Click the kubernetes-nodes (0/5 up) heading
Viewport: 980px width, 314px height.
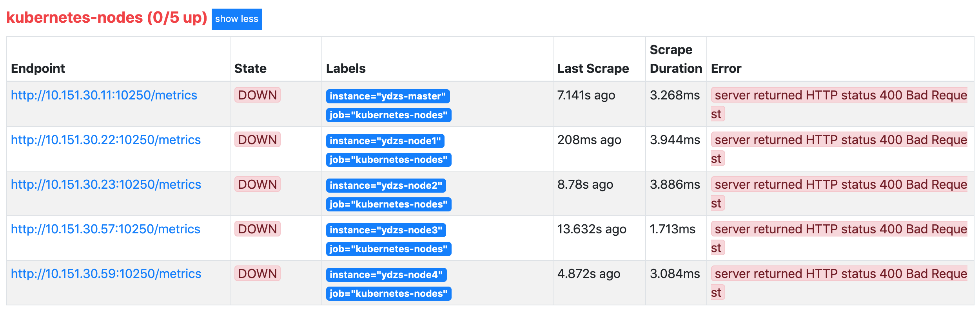pyautogui.click(x=107, y=18)
